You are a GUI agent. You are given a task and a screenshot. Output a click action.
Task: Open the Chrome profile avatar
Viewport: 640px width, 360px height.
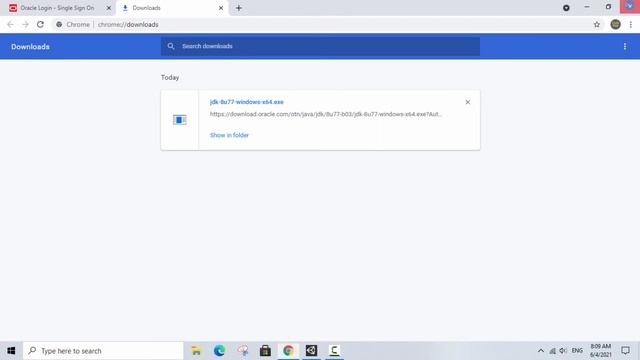pyautogui.click(x=616, y=24)
